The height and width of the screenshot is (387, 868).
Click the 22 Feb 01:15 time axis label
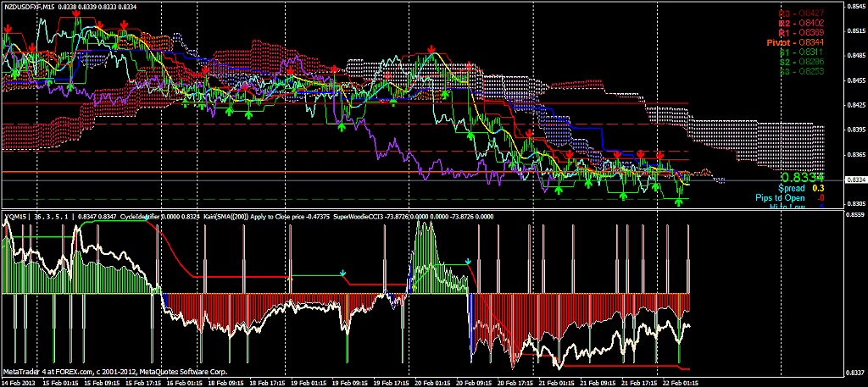click(680, 382)
